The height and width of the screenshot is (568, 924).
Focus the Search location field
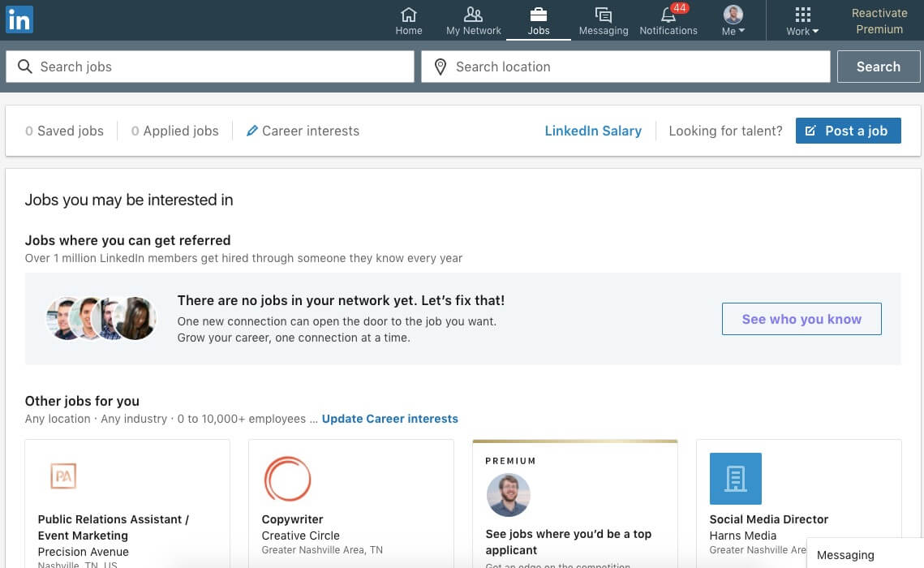click(x=625, y=67)
